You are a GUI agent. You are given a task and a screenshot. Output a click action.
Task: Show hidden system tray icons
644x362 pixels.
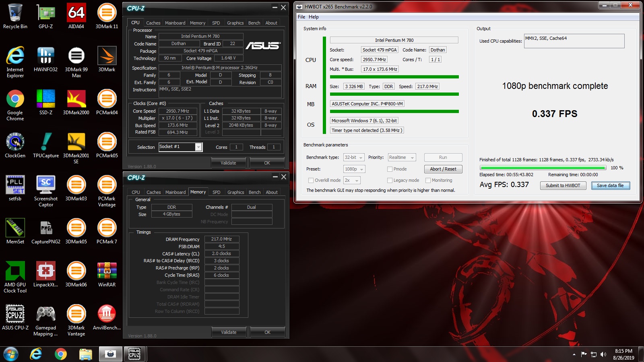[x=574, y=354]
